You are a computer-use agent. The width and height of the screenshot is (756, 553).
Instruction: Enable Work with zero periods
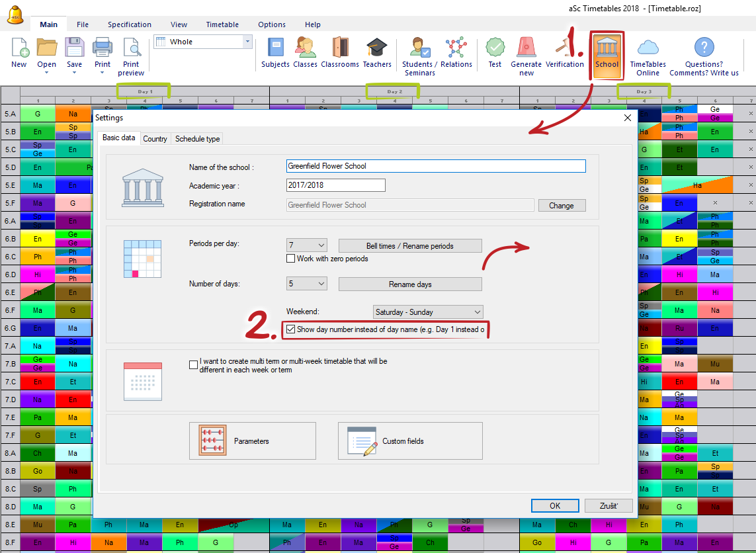(x=291, y=259)
